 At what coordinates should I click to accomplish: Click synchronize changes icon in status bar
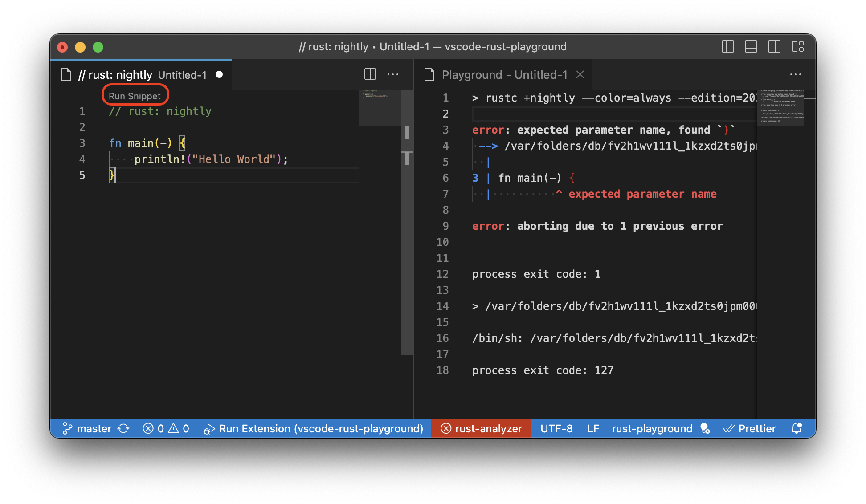(123, 428)
